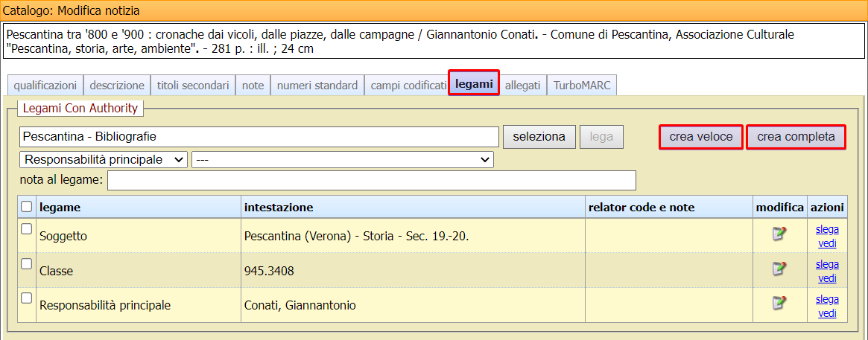Switch to the qualificazioni tab

pos(45,86)
